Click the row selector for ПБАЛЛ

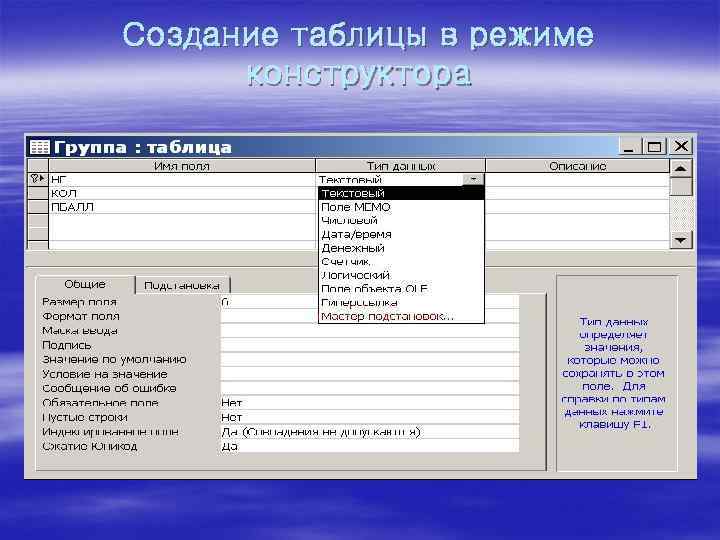pyautogui.click(x=38, y=207)
